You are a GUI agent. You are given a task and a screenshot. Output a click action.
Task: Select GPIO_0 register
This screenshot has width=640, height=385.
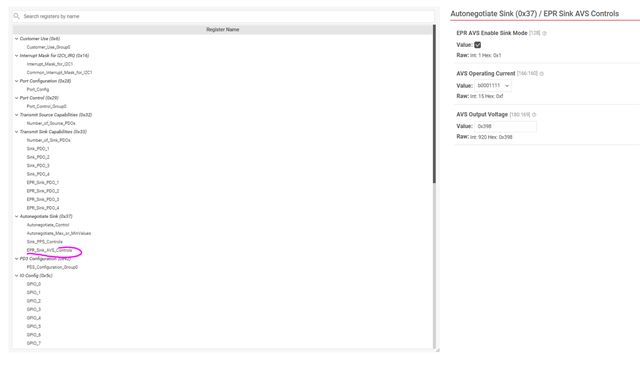pyautogui.click(x=34, y=284)
